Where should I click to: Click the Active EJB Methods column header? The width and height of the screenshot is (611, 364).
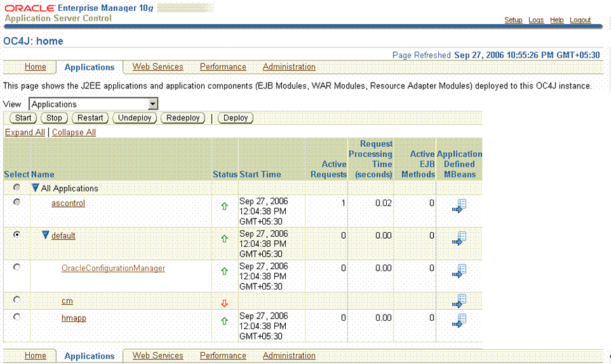tap(418, 164)
